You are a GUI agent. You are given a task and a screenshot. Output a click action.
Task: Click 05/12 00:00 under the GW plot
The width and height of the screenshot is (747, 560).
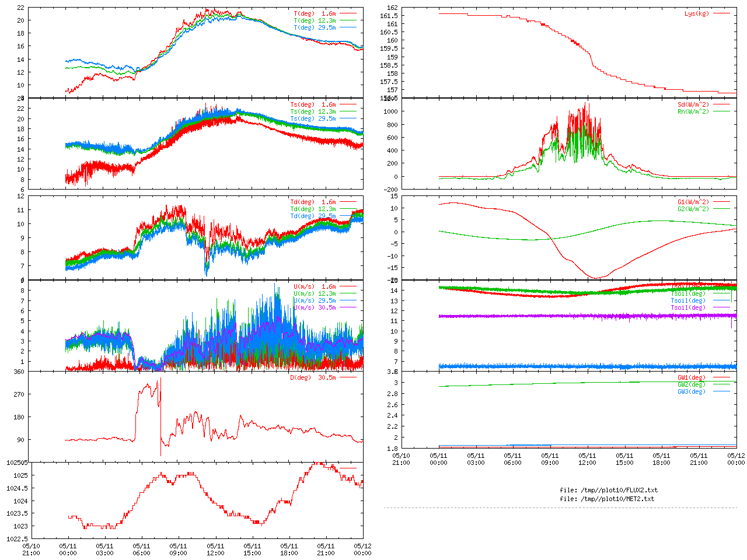(736, 459)
